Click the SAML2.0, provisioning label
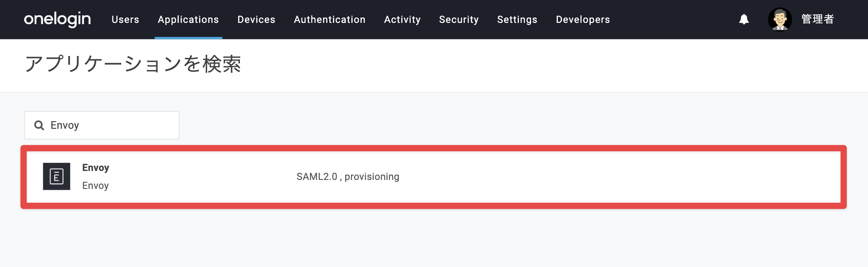 coord(348,177)
